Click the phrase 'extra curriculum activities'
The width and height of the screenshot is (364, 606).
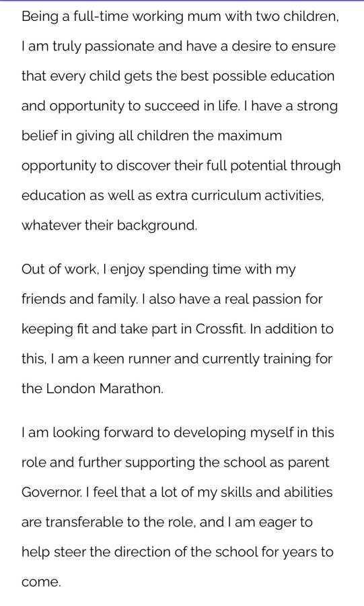point(239,195)
